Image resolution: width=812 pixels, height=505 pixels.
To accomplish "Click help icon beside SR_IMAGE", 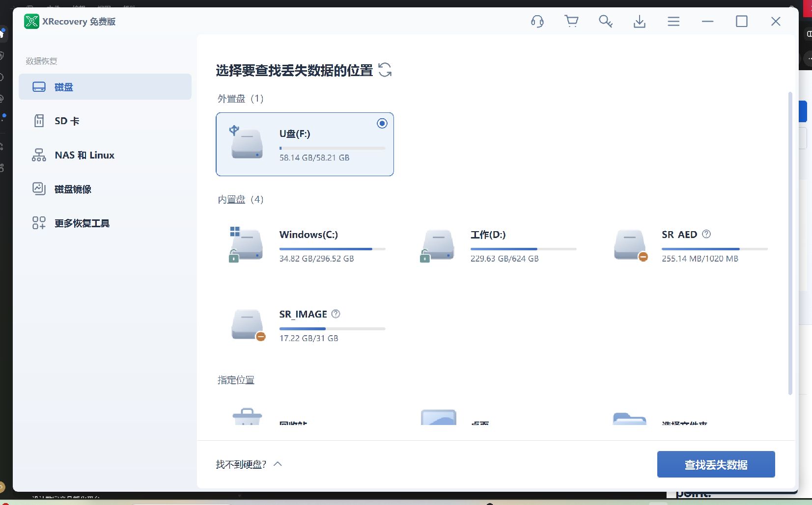I will 336,314.
